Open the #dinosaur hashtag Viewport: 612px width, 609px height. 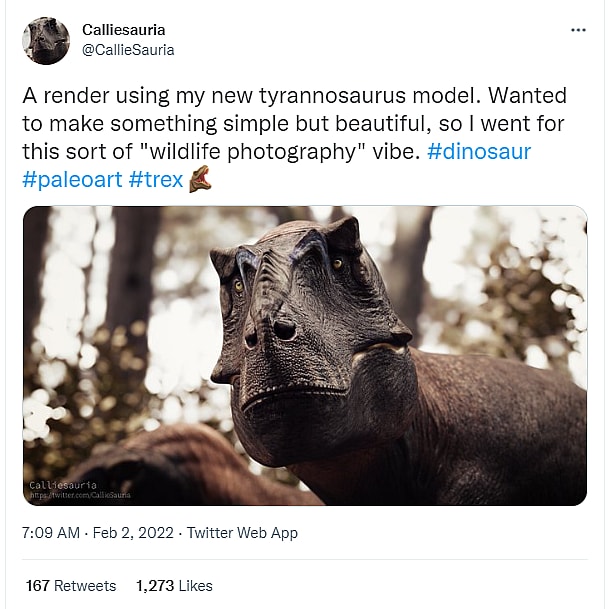coord(479,152)
